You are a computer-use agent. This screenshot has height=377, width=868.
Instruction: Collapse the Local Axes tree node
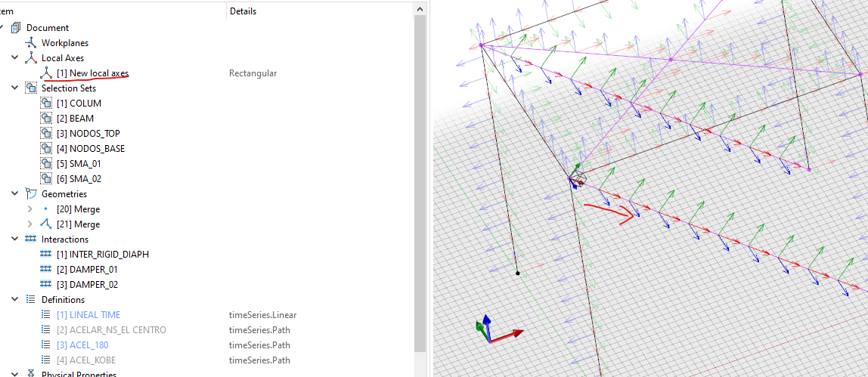pos(14,57)
